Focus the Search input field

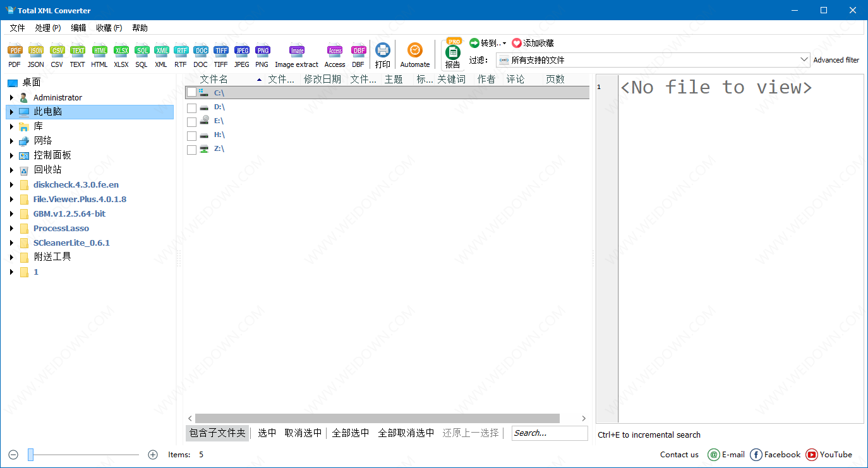tap(550, 433)
